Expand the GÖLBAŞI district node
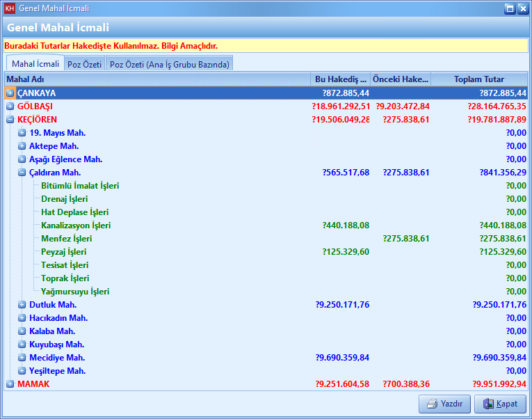532x419 pixels. (x=10, y=106)
